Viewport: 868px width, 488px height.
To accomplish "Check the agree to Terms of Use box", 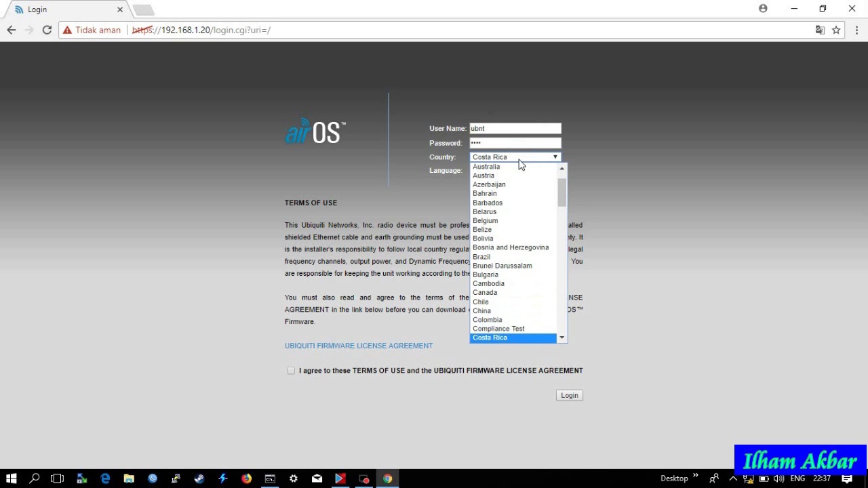I will (291, 371).
